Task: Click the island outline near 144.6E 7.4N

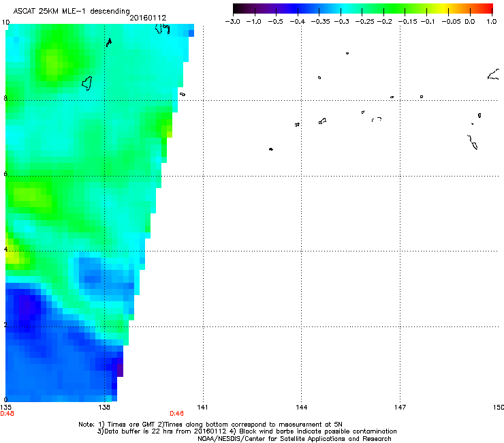Action: pos(322,121)
